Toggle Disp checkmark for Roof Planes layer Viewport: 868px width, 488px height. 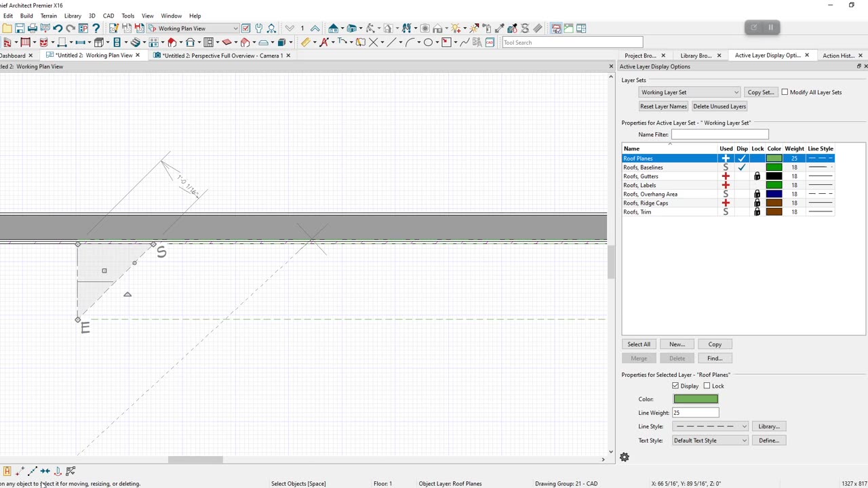pos(742,158)
